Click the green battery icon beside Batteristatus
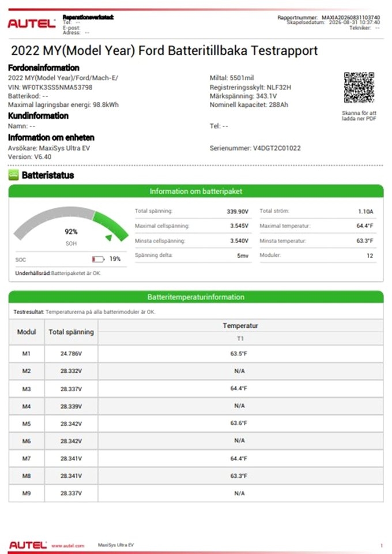 click(13, 175)
